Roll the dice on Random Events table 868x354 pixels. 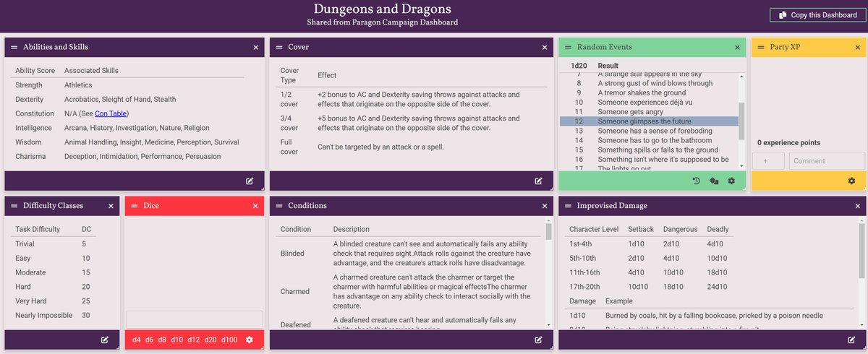point(713,181)
